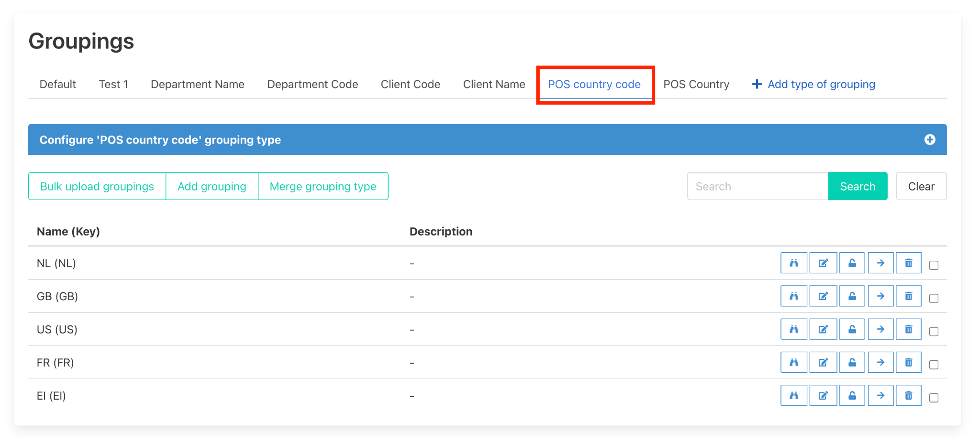Viewport: 980px width, 437px height.
Task: Click the binoculars icon for EI row
Action: pyautogui.click(x=793, y=395)
